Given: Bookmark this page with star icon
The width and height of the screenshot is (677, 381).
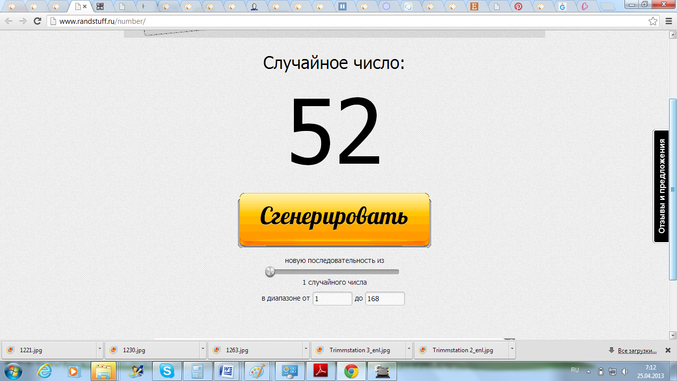Looking at the screenshot, I should 653,21.
